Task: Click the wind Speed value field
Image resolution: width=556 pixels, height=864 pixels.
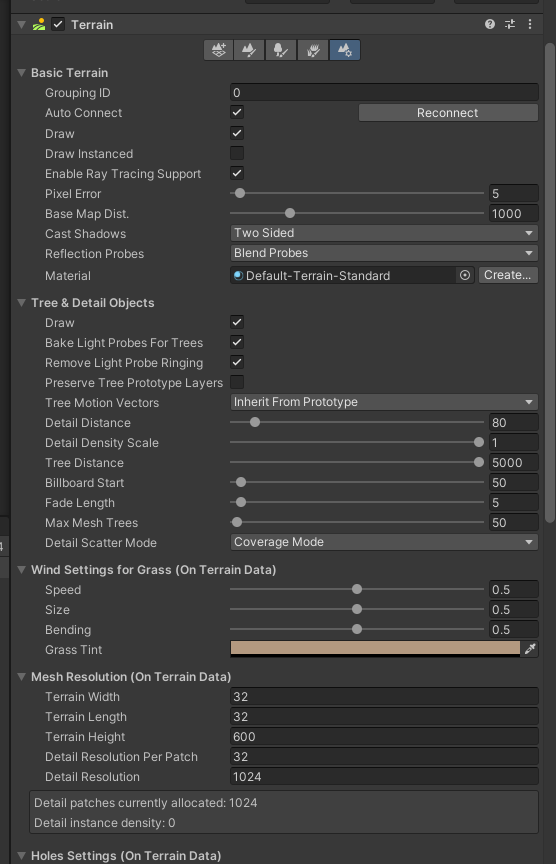Action: (514, 590)
